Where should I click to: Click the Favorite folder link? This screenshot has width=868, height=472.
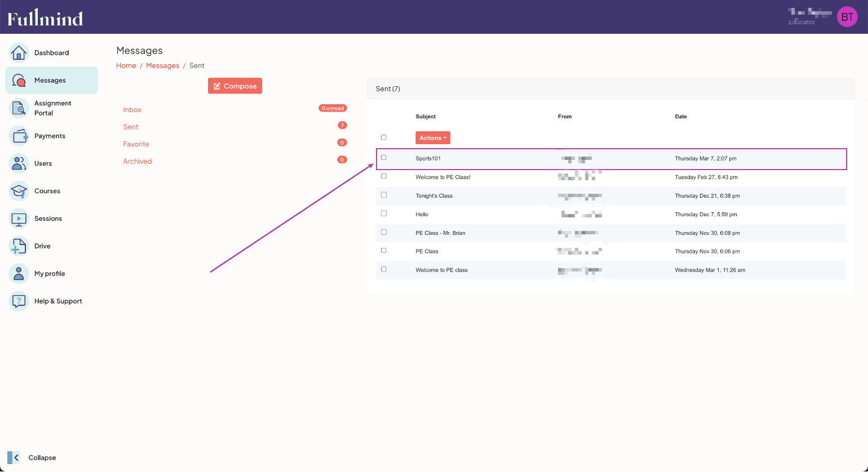(136, 144)
